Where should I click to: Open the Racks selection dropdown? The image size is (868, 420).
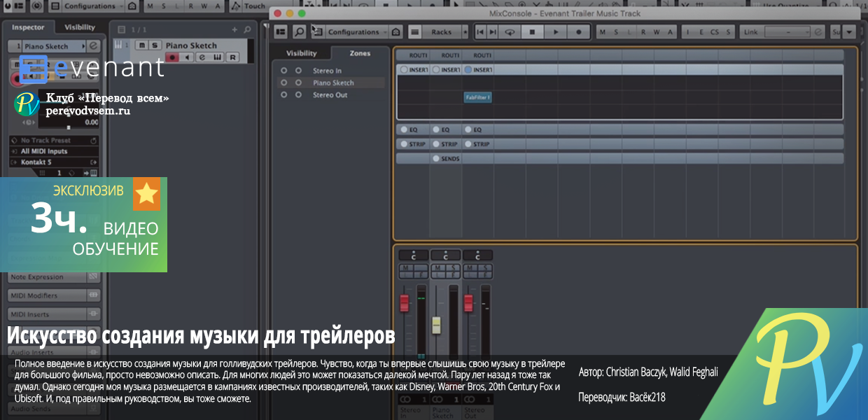tap(442, 31)
